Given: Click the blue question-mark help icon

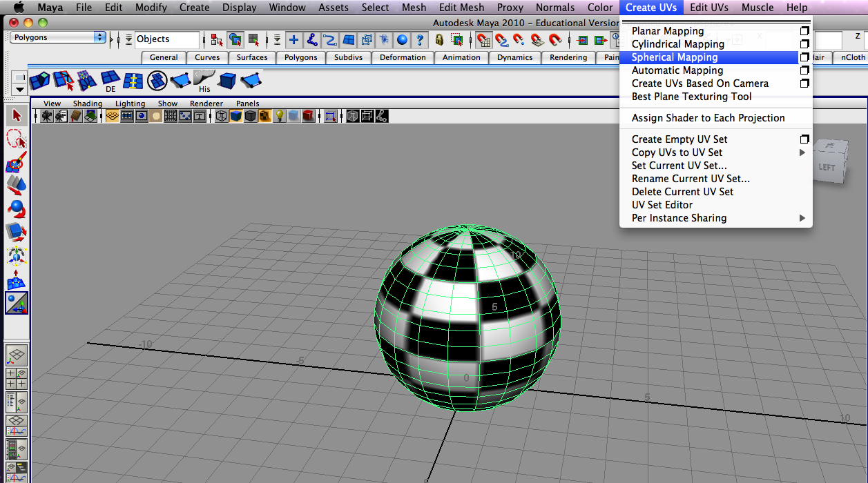Looking at the screenshot, I should tap(420, 40).
